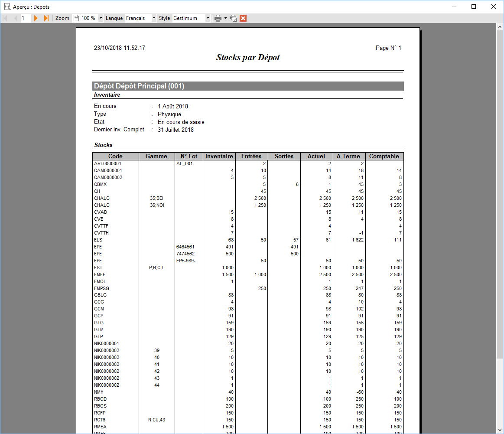This screenshot has height=434, width=504.
Task: Jump to the last page
Action: coord(46,18)
